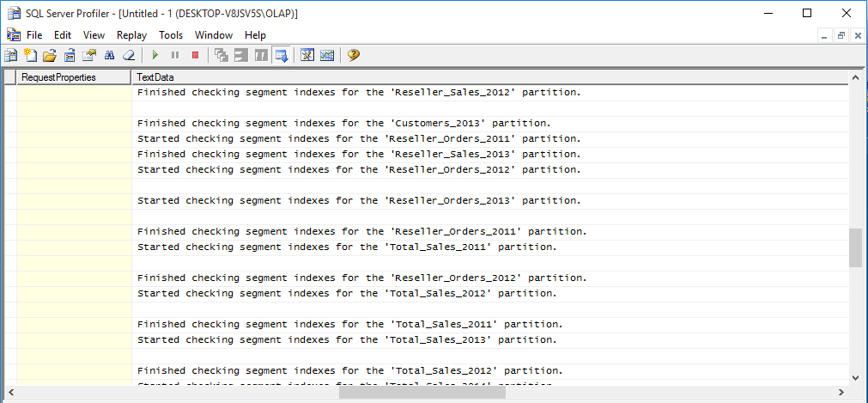Open the Replay menu
This screenshot has width=868, height=403.
[131, 35]
